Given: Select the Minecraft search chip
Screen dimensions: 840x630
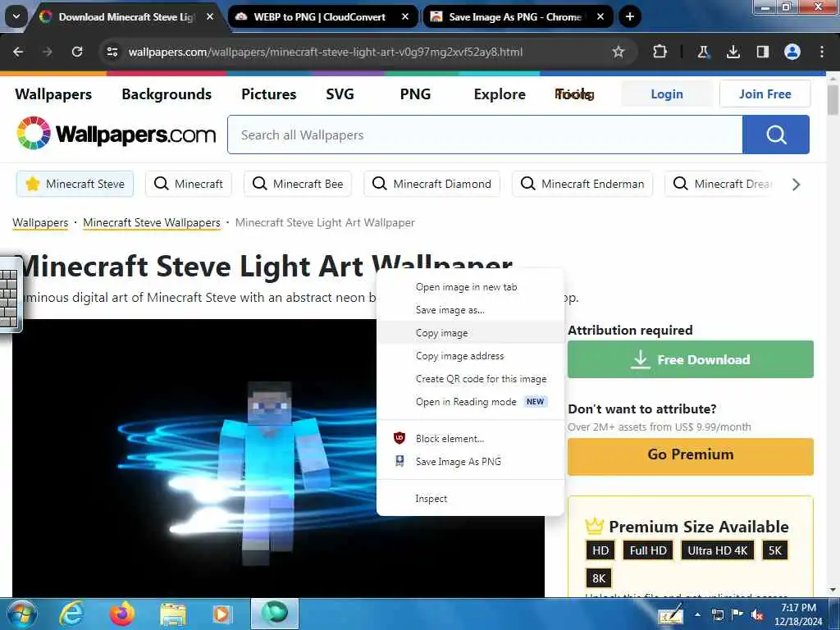Looking at the screenshot, I should click(189, 184).
